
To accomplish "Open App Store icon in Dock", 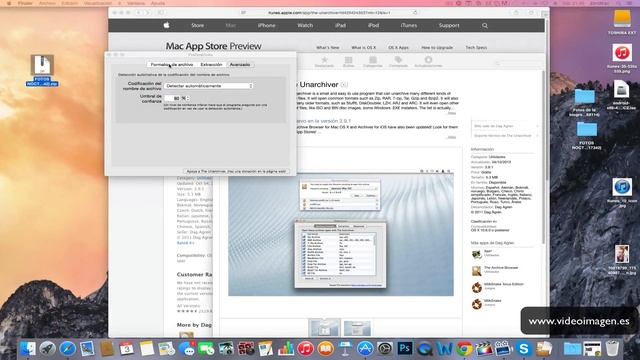I will point(365,349).
